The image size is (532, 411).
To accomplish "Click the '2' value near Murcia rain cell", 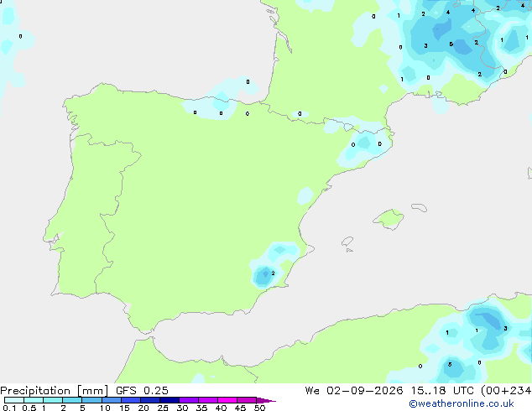I will pos(273,273).
